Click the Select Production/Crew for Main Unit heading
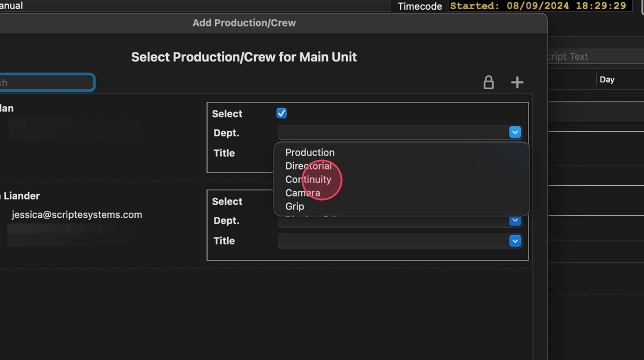Image resolution: width=644 pixels, height=360 pixels. tap(244, 57)
